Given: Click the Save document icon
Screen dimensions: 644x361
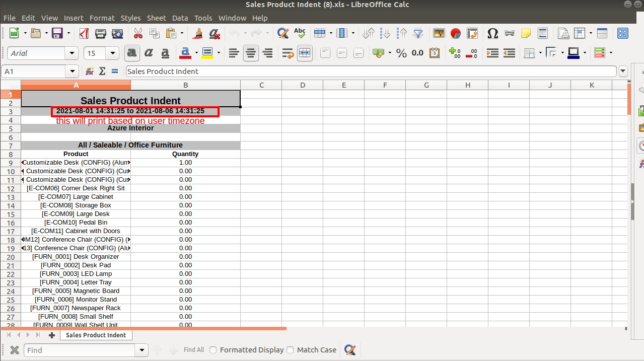Looking at the screenshot, I should tap(57, 34).
